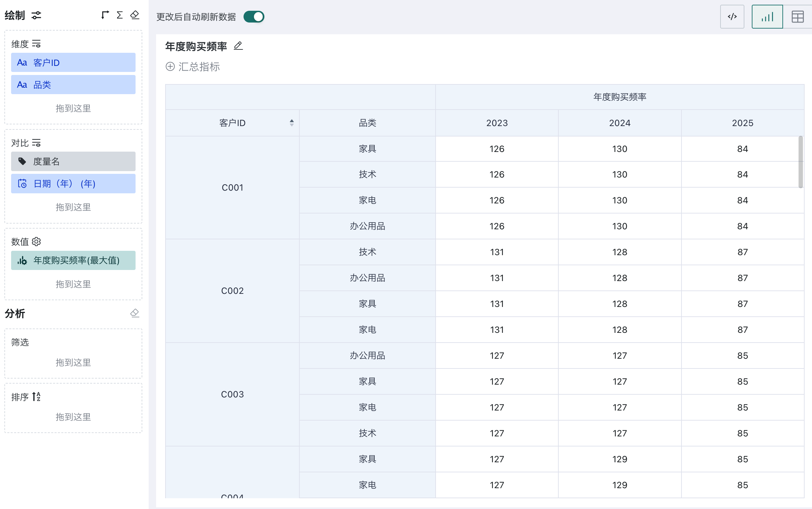Switch to chart view button
Image resolution: width=812 pixels, height=509 pixels.
point(767,16)
